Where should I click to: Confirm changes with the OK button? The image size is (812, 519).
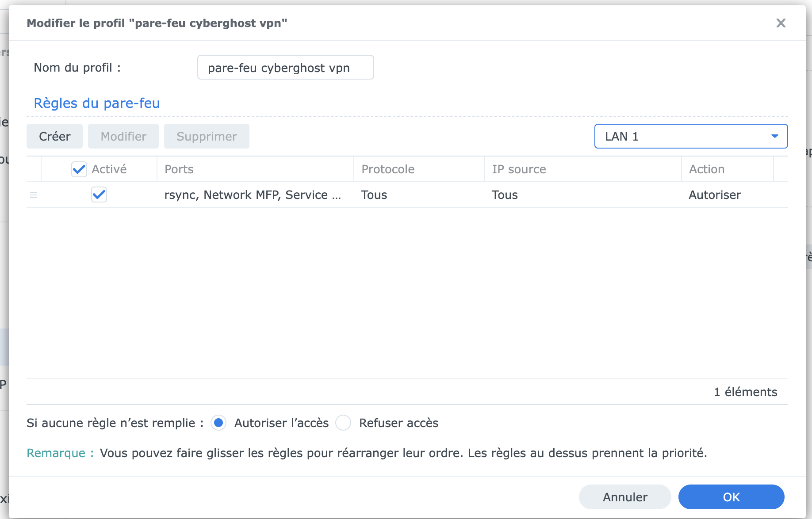click(x=731, y=497)
